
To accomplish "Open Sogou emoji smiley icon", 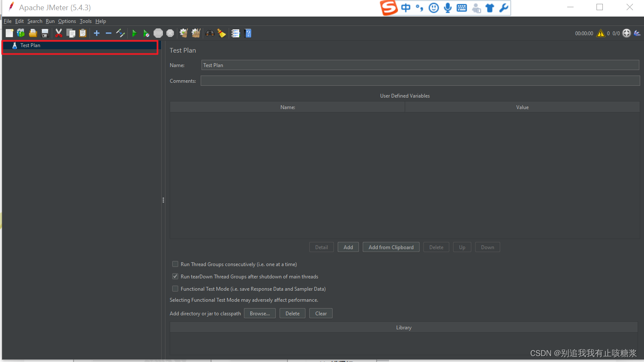I will pos(434,8).
